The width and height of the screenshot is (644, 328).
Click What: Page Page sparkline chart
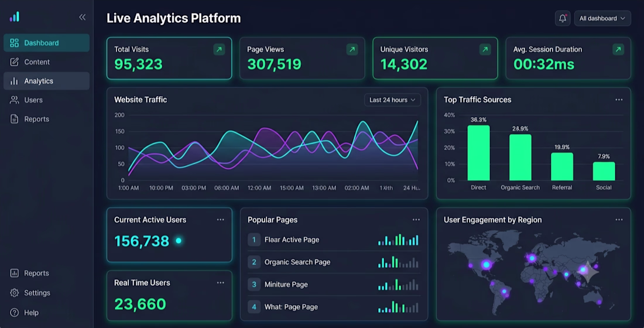point(398,307)
